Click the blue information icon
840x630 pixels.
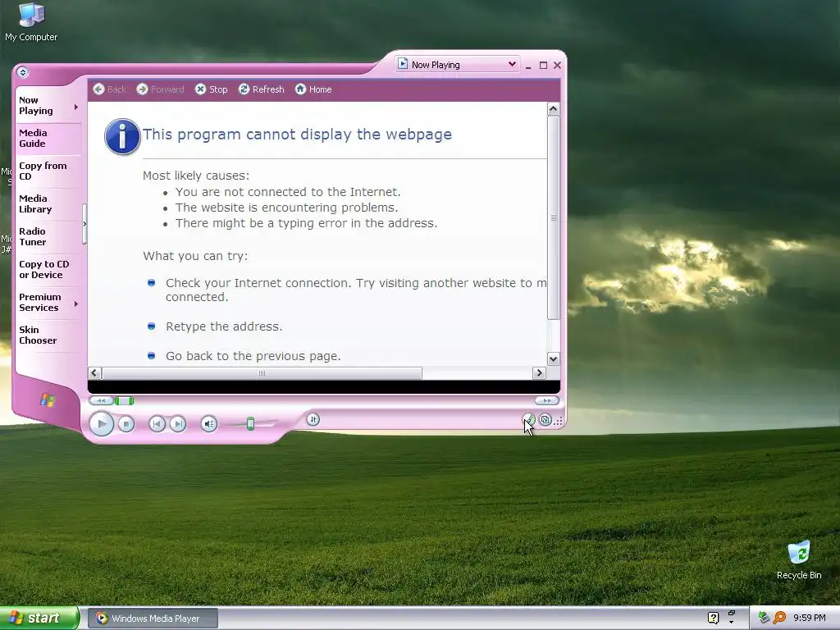122,137
